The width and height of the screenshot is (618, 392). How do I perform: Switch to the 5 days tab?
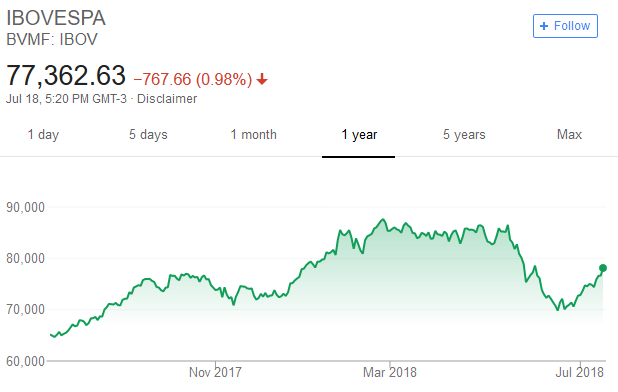148,135
